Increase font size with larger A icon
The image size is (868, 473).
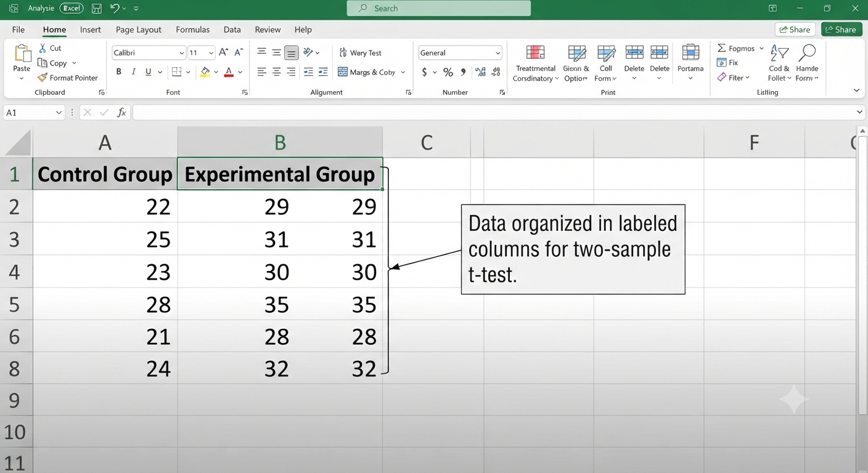tap(224, 53)
